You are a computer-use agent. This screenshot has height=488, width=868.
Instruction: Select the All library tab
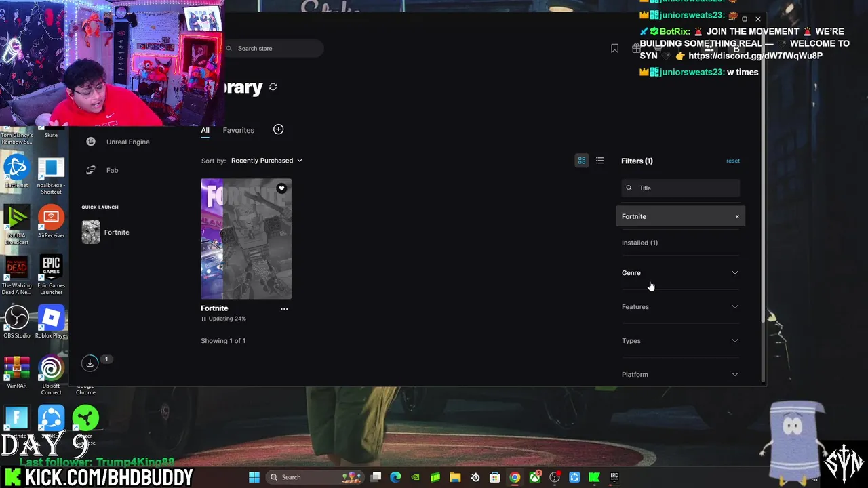pos(205,130)
